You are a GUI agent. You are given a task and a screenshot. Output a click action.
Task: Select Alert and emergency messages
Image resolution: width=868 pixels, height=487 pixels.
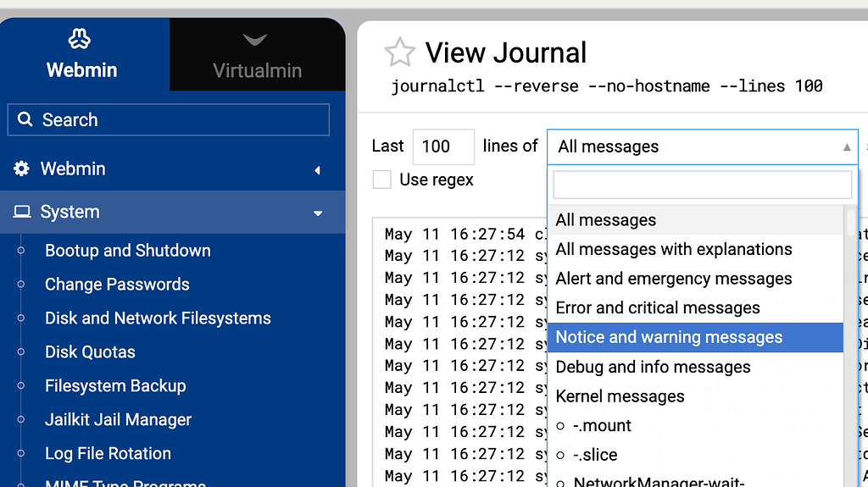point(695,279)
